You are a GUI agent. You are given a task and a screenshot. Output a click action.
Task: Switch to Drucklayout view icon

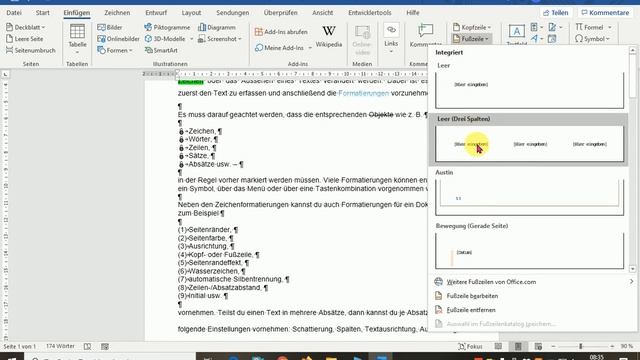pyautogui.click(x=518, y=347)
